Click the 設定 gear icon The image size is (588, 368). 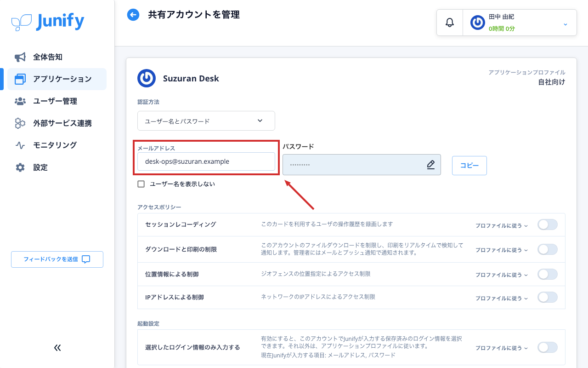coord(20,167)
